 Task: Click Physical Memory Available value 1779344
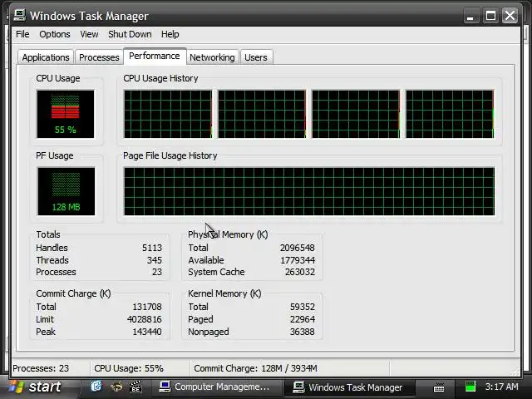tap(298, 260)
